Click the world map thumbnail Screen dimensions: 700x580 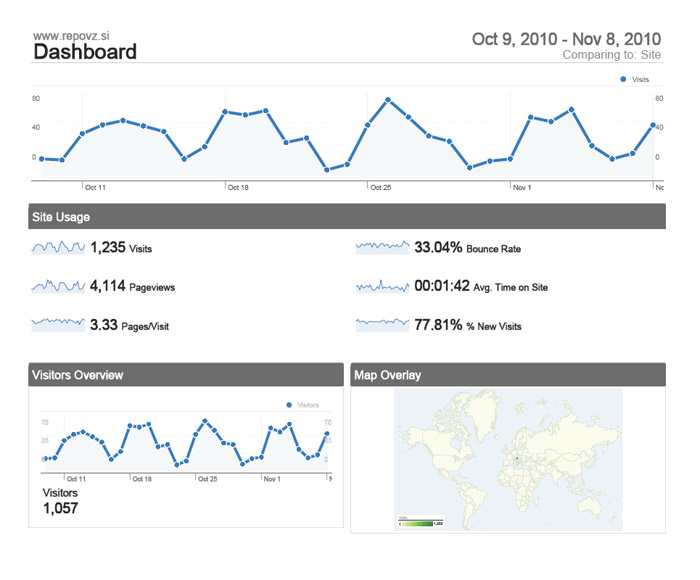pos(508,455)
